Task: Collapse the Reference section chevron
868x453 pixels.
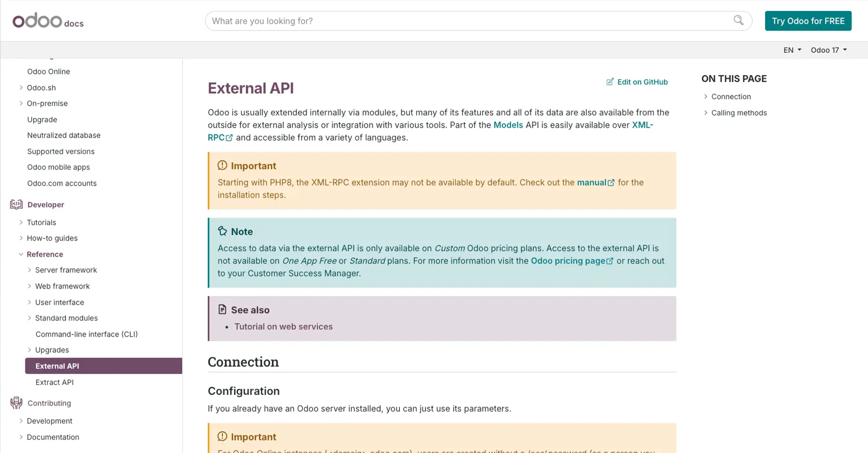Action: pyautogui.click(x=21, y=254)
